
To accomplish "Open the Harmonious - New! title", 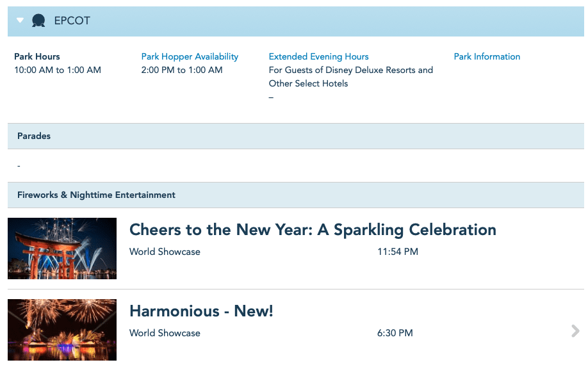I will 201,311.
